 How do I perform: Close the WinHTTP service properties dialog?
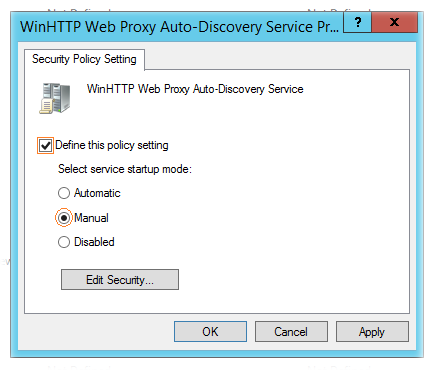(x=394, y=22)
